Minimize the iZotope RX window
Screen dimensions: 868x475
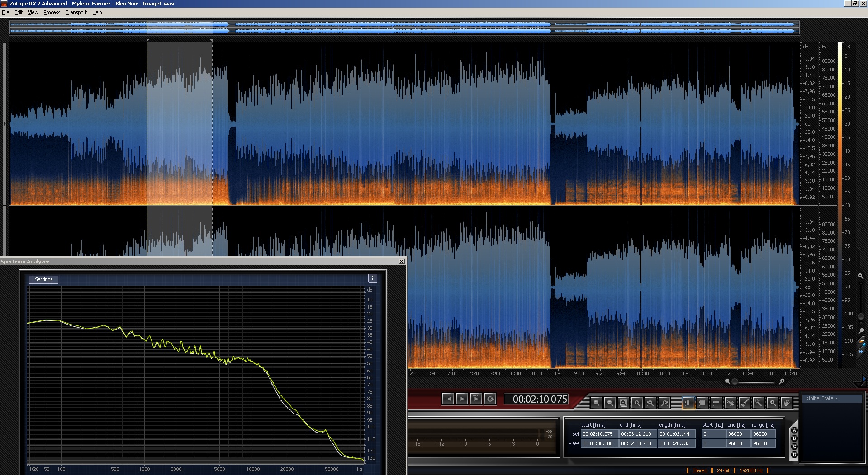click(x=848, y=3)
